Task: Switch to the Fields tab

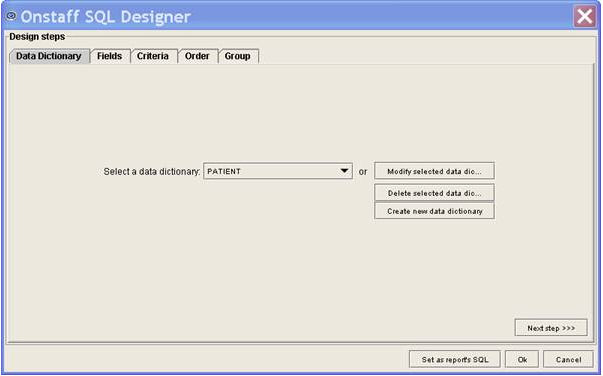Action: click(110, 56)
